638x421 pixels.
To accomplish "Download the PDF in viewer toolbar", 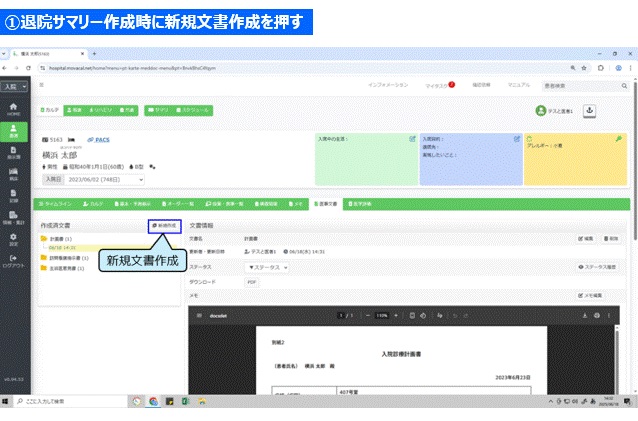I will coord(585,316).
